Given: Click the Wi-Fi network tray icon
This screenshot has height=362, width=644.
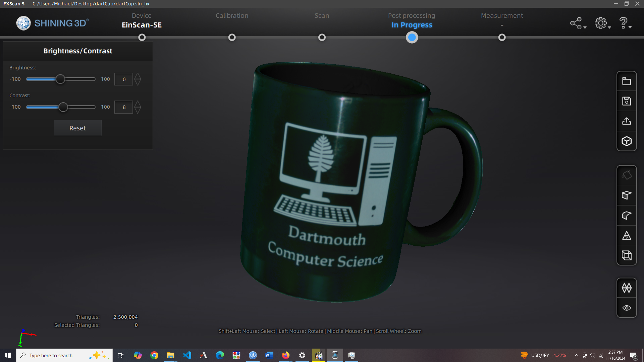Looking at the screenshot, I should pyautogui.click(x=601, y=355).
